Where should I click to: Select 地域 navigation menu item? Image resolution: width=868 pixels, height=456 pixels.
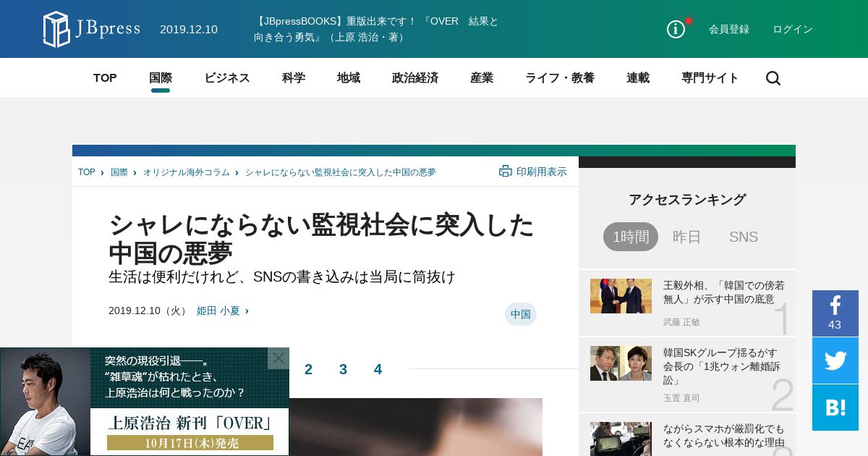point(349,78)
